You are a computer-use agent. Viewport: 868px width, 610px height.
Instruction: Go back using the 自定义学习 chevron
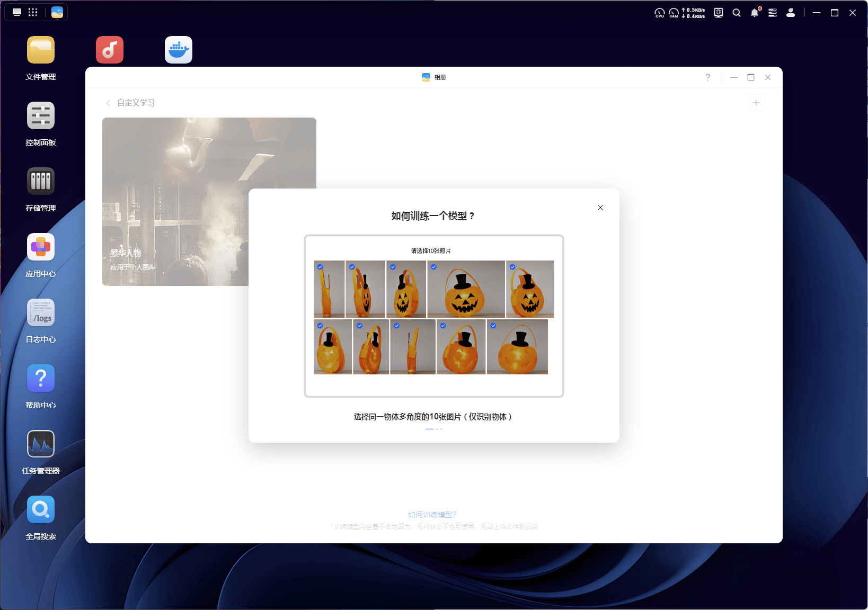tap(109, 103)
